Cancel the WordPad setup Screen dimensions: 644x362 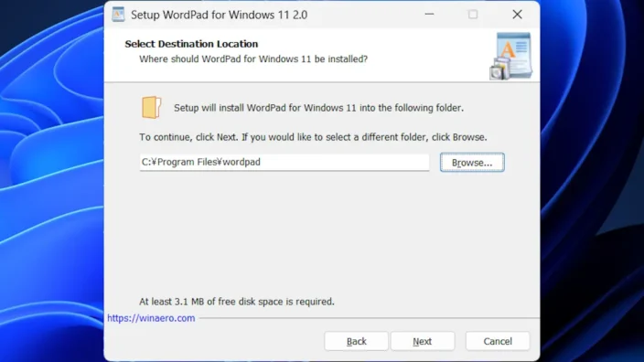pos(498,341)
